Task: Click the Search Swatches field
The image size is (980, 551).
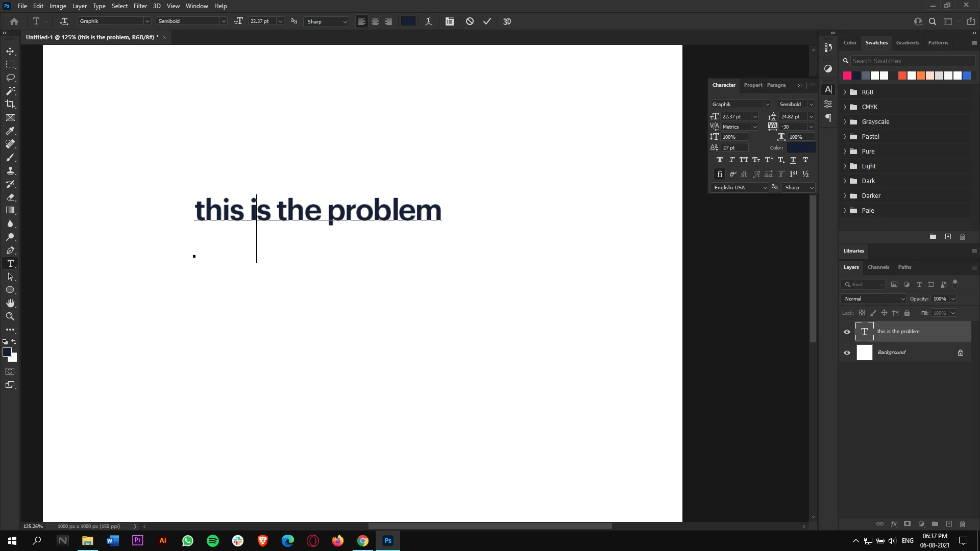Action: click(912, 61)
